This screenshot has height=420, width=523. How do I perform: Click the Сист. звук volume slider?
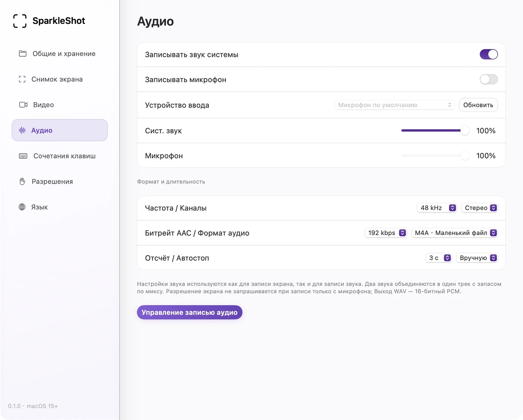point(435,130)
